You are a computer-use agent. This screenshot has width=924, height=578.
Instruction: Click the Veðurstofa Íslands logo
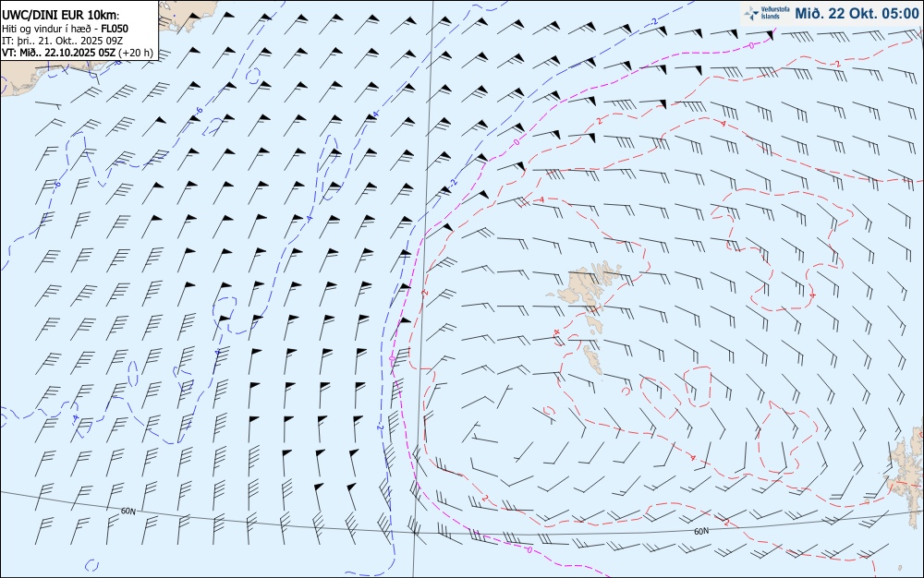click(765, 14)
